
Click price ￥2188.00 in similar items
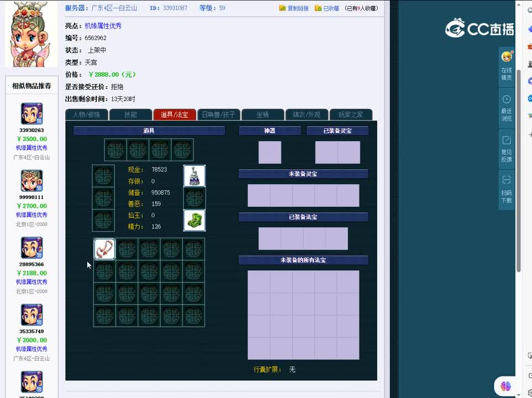(x=32, y=273)
